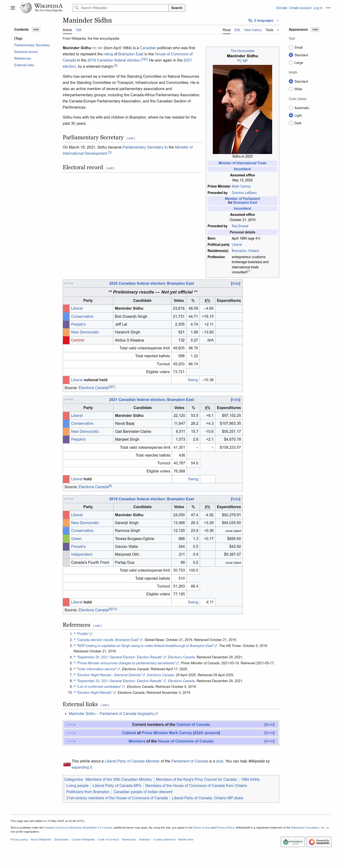Click the language translation icon
342x868 pixels.
[250, 20]
